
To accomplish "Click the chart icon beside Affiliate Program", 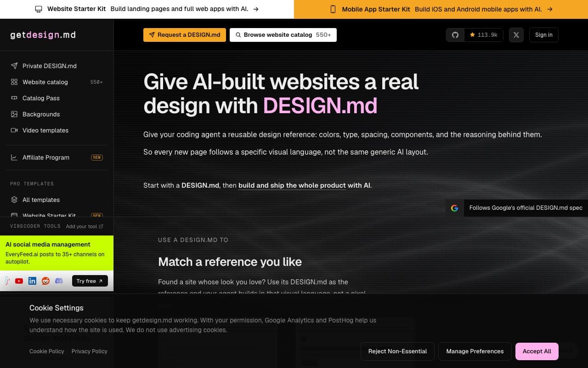I will coord(14,157).
